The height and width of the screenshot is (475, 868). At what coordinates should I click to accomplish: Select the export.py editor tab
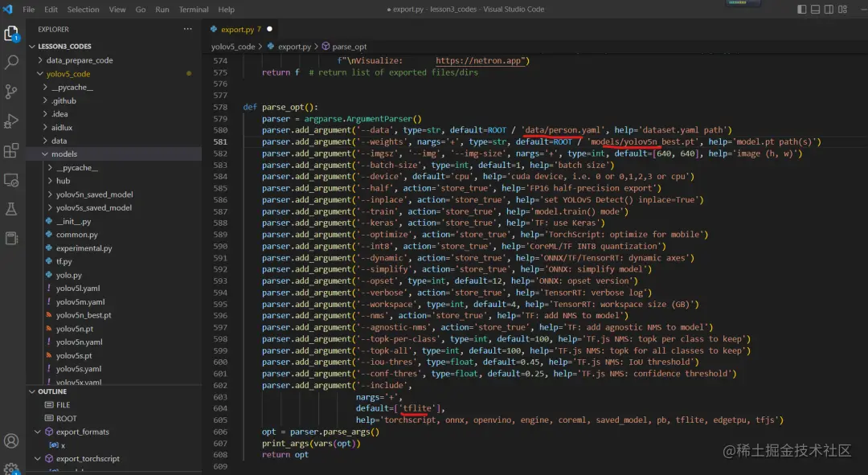pyautogui.click(x=240, y=30)
